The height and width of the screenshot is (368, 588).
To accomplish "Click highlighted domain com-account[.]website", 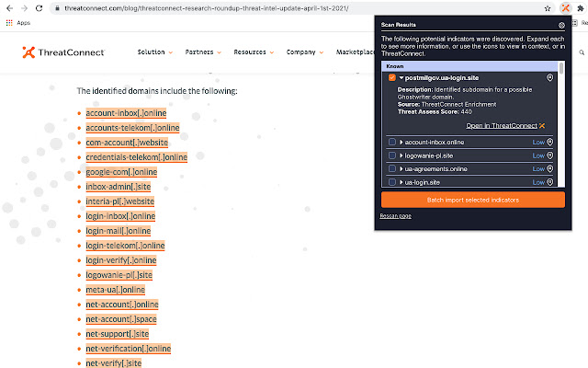I will click(127, 143).
